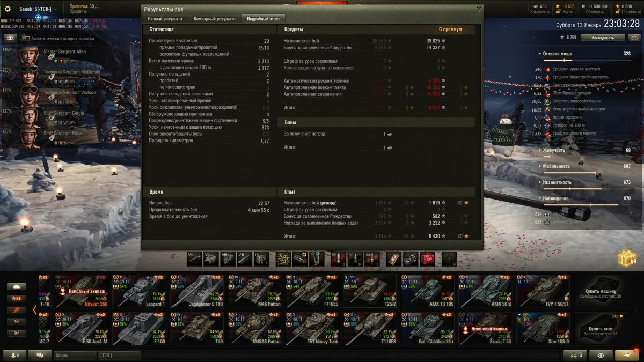This screenshot has width=644, height=362.
Task: Open the gun module slot icon
Action: [x=195, y=258]
